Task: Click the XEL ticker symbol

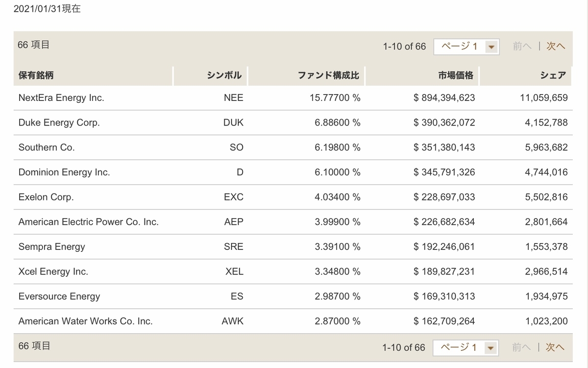Action: pos(234,271)
